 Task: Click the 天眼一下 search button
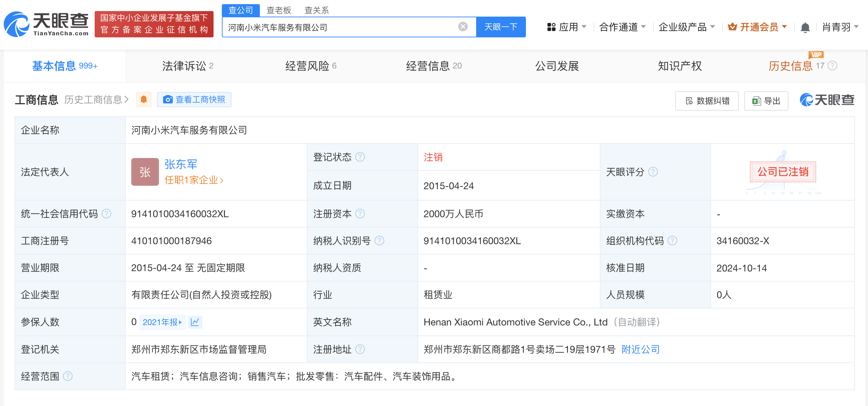point(501,27)
